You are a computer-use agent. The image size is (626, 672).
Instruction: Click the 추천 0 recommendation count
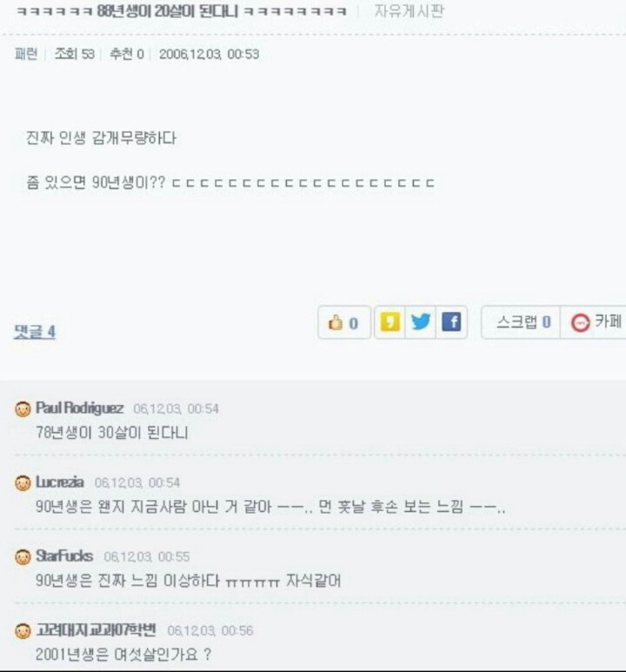tap(127, 54)
